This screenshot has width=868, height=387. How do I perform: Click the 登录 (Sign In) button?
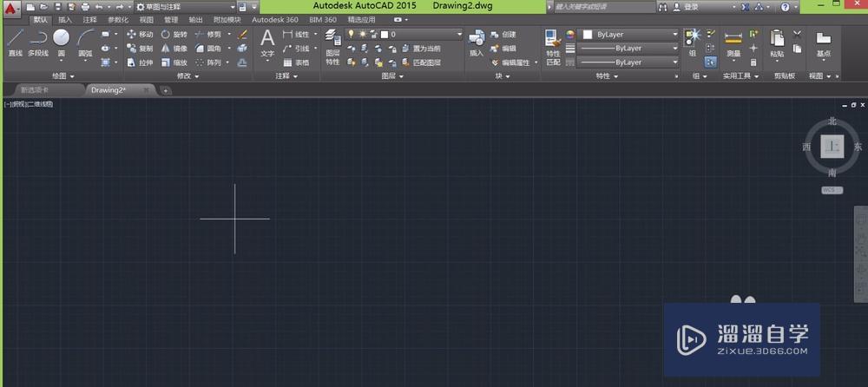(x=687, y=7)
